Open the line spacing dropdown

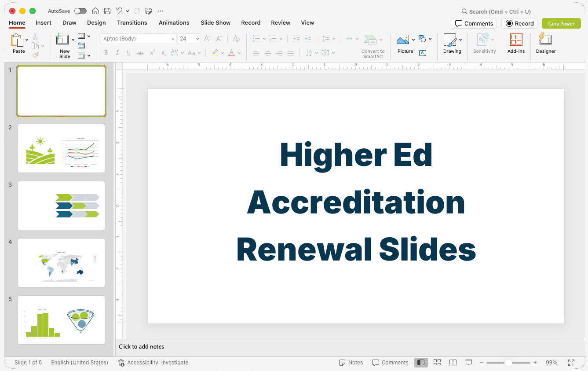tap(328, 39)
